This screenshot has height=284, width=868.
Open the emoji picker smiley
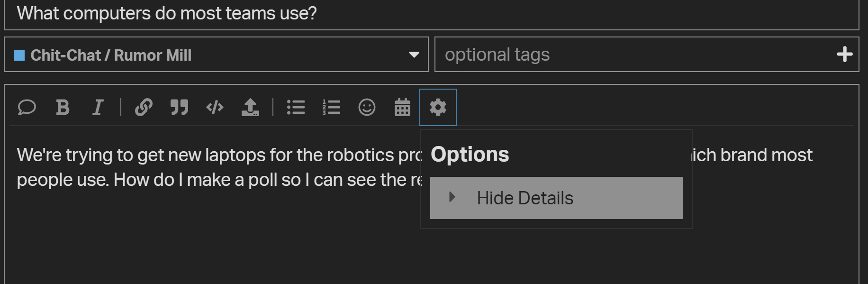tap(367, 108)
